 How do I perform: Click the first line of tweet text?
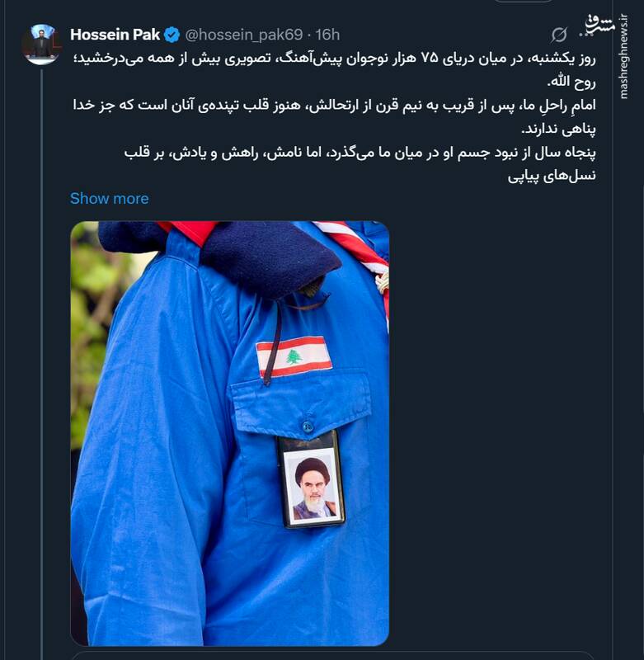335,58
